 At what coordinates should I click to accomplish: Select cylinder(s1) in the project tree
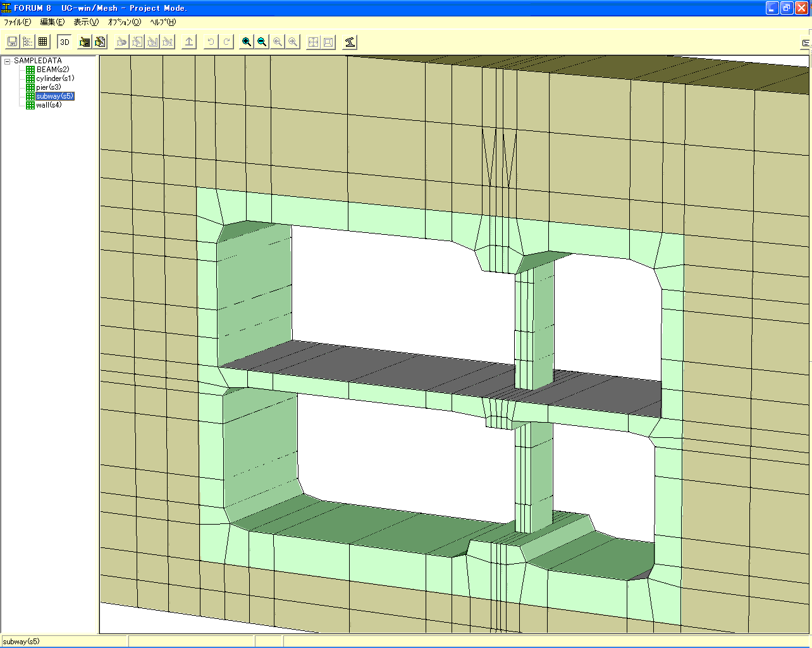pos(55,78)
